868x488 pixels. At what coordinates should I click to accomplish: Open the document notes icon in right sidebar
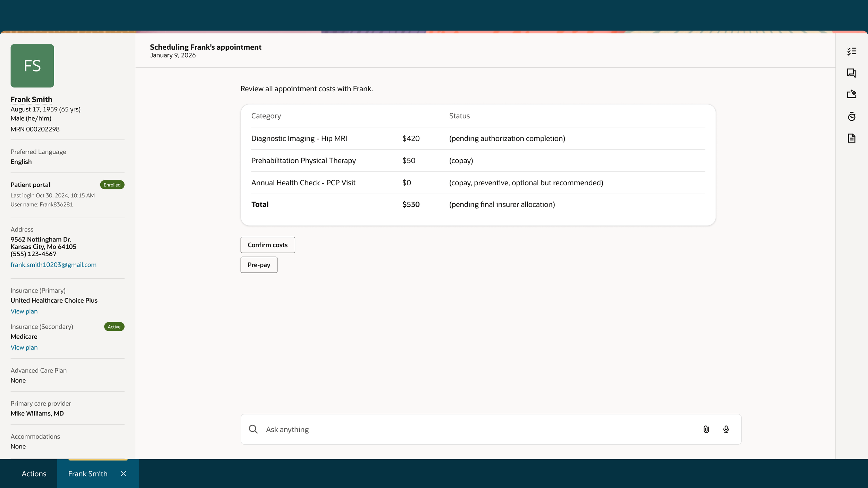(x=851, y=138)
